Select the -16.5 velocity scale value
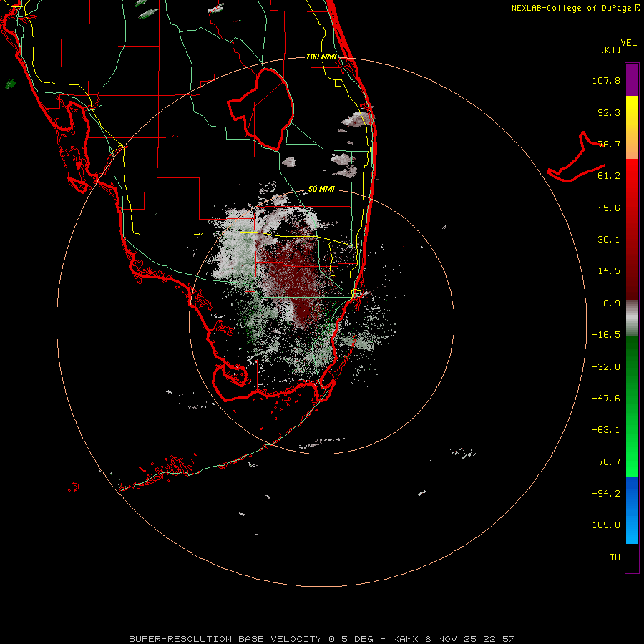 (606, 335)
